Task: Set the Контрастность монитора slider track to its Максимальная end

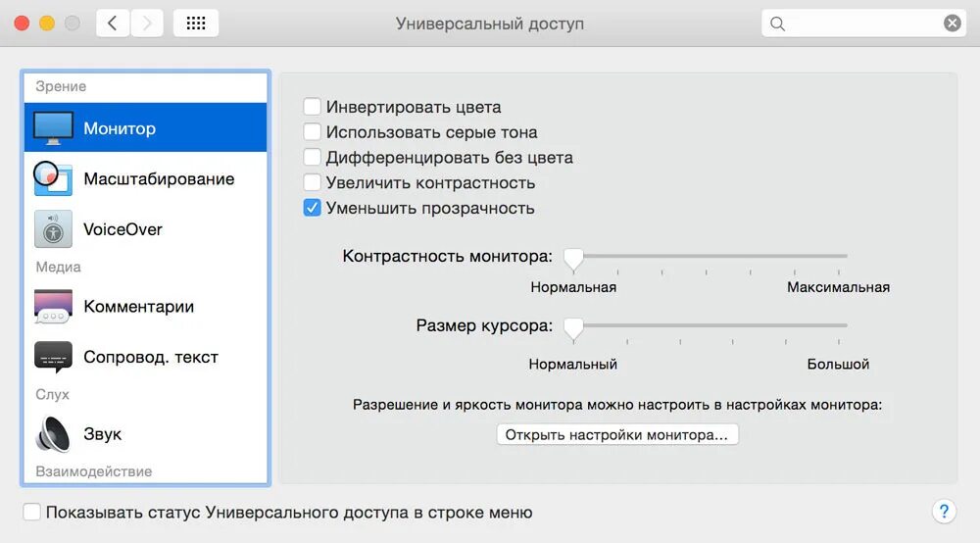Action: tap(839, 256)
